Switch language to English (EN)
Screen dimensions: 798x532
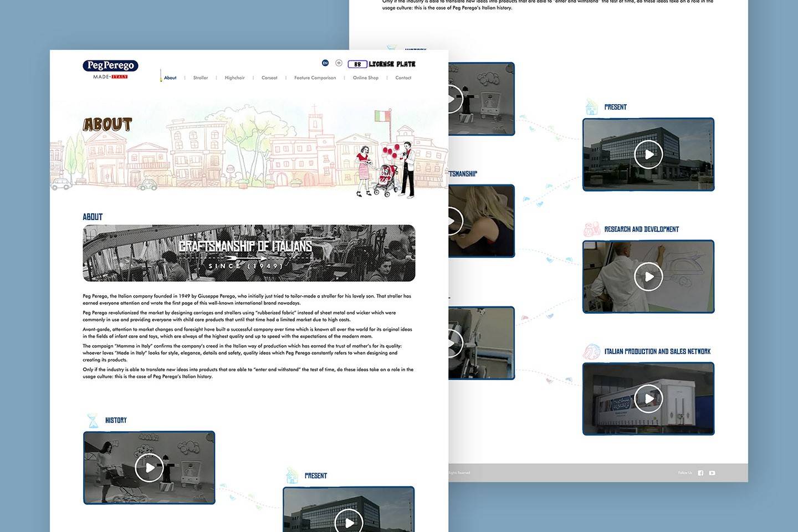(325, 63)
